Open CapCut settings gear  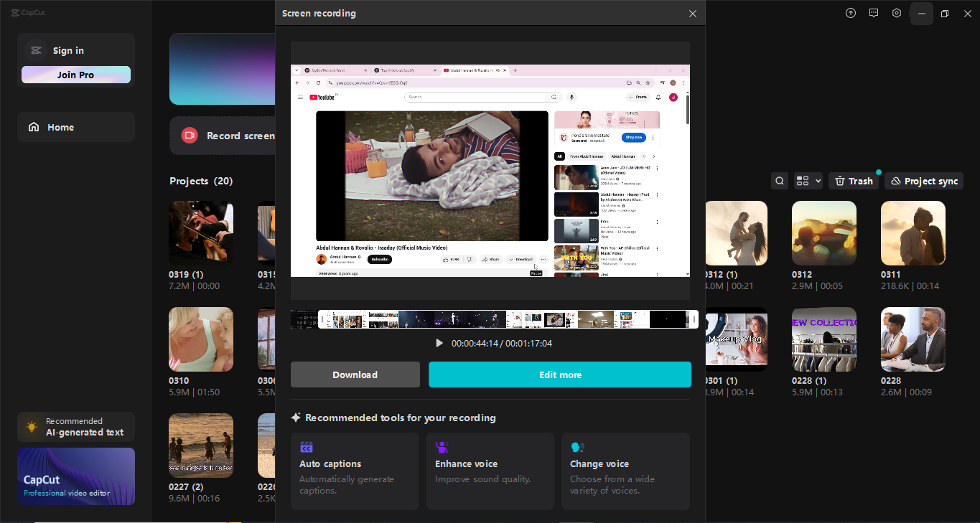point(896,13)
